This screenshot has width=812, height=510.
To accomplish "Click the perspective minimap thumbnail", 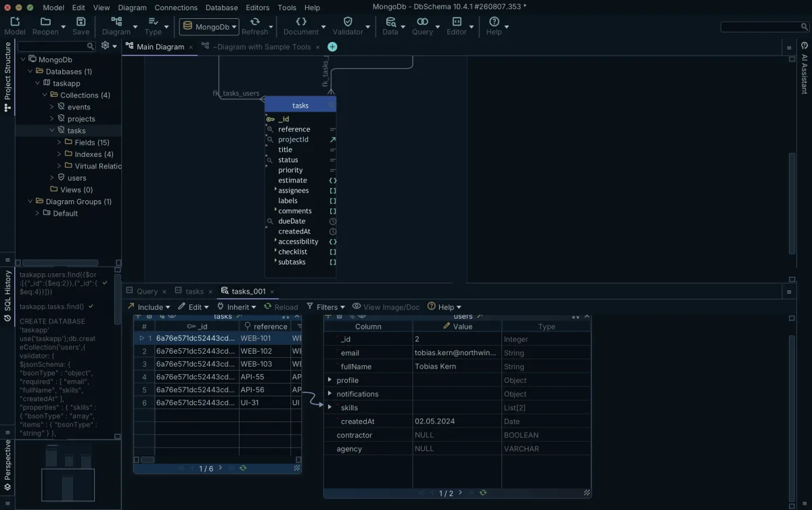I will pos(68,473).
